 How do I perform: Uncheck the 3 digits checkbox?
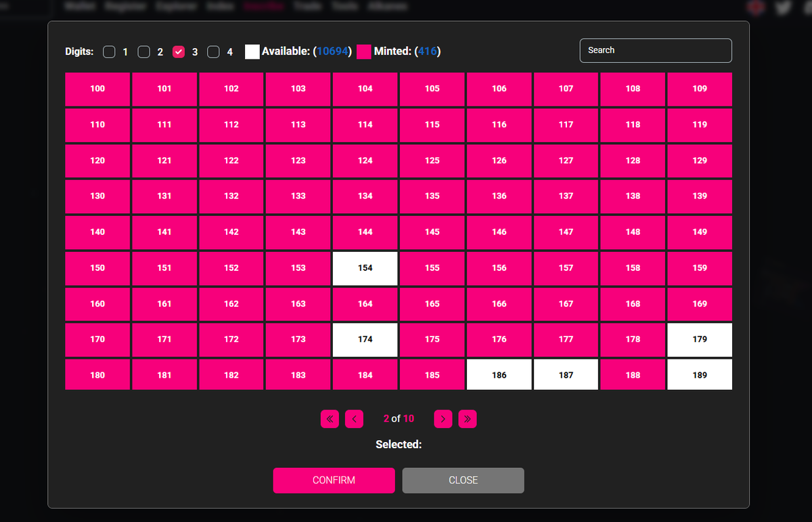pos(179,52)
